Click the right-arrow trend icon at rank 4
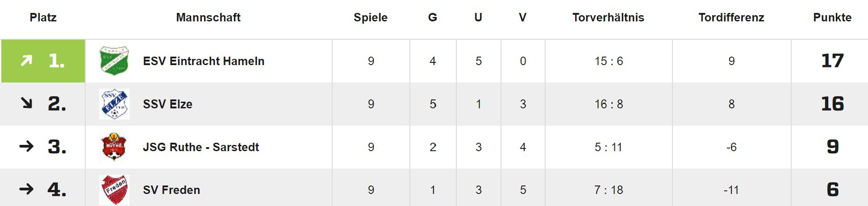Viewport: 868px width, 206px height. pyautogui.click(x=26, y=189)
